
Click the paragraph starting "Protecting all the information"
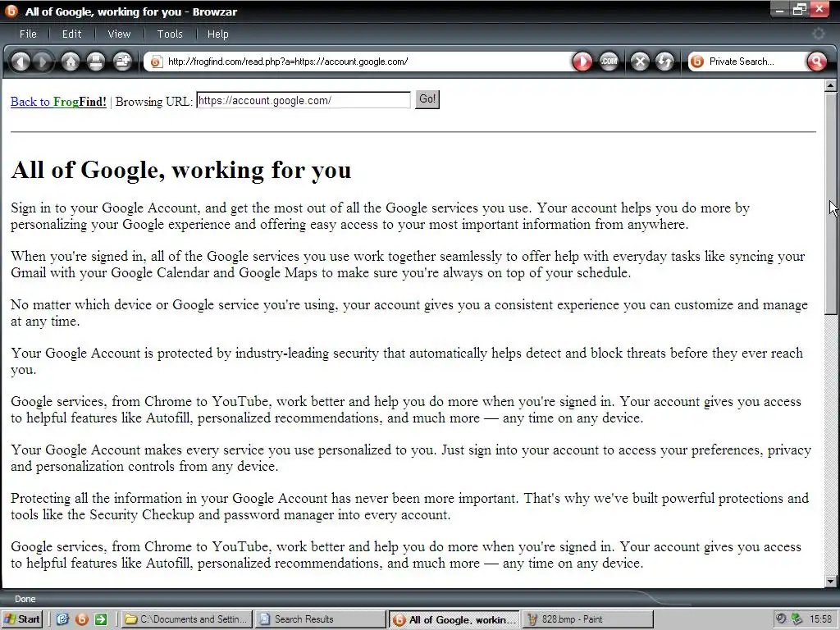410,506
